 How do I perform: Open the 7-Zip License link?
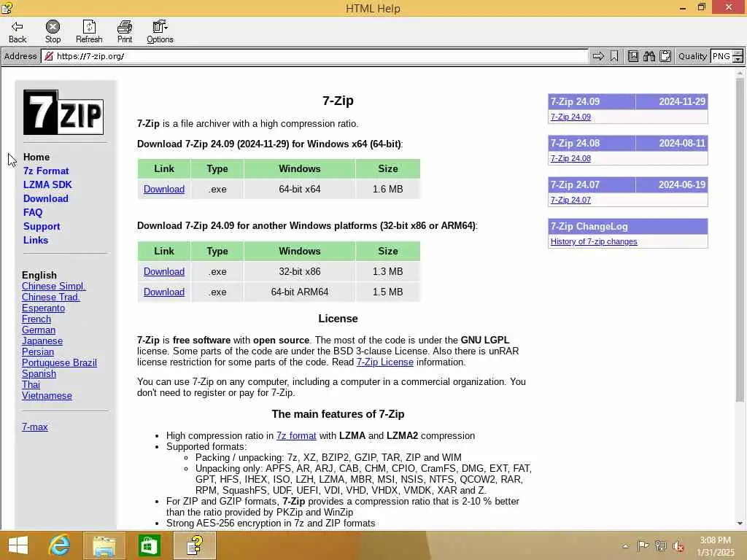385,362
